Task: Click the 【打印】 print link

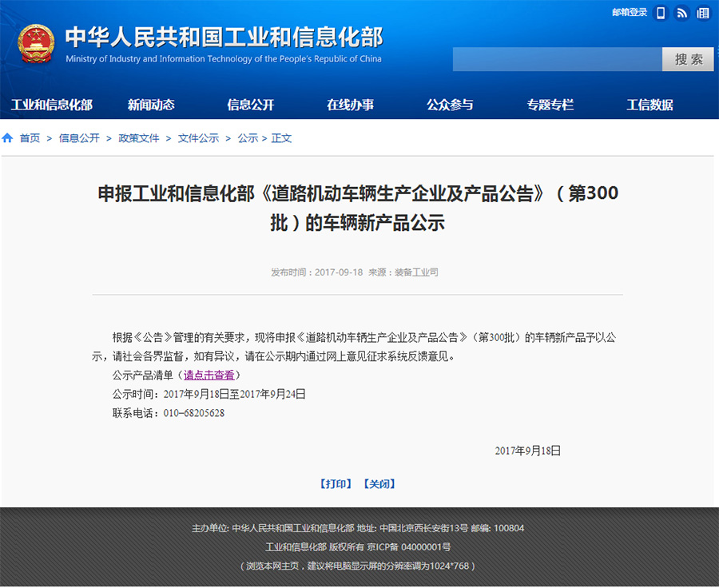Action: pos(336,484)
